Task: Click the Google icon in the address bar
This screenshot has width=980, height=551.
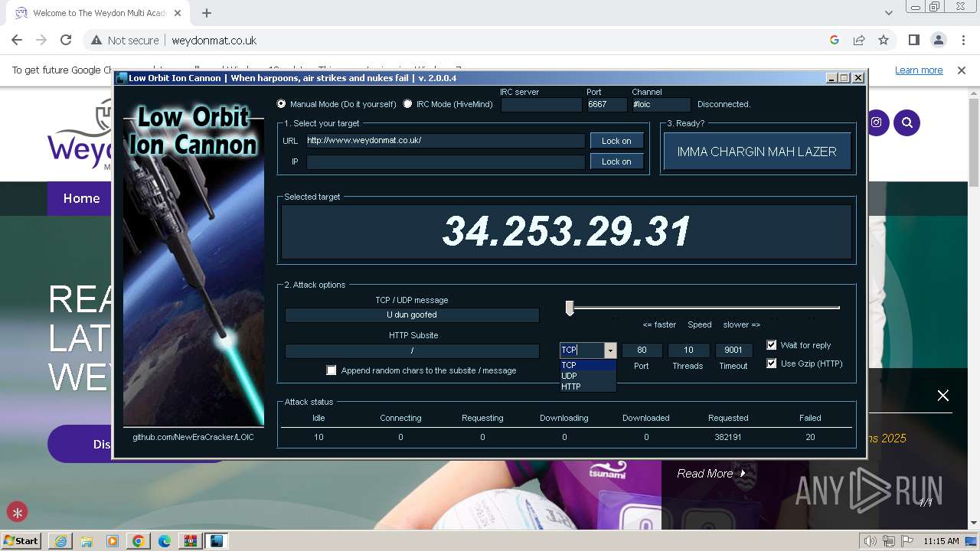Action: point(835,40)
